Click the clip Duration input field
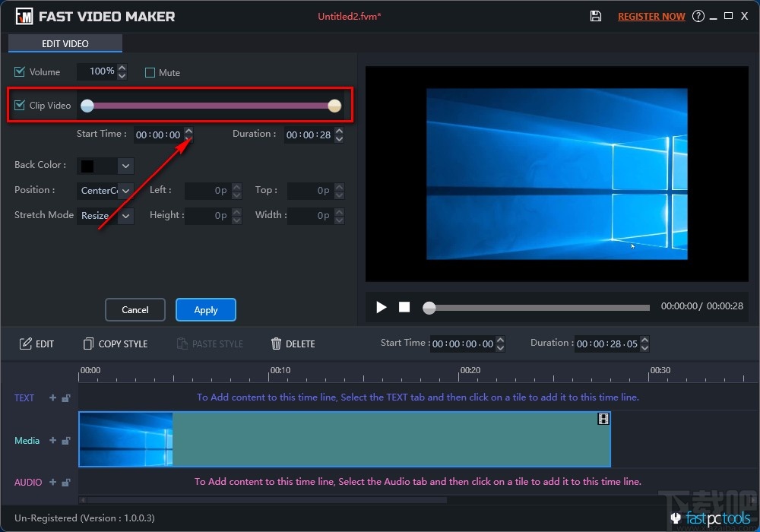 coord(309,135)
